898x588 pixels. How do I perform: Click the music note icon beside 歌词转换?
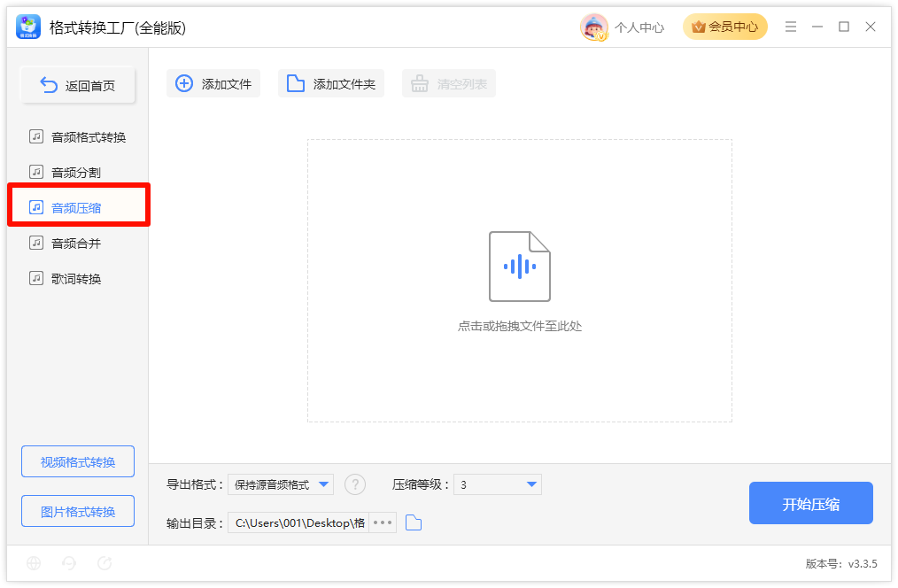click(x=36, y=278)
